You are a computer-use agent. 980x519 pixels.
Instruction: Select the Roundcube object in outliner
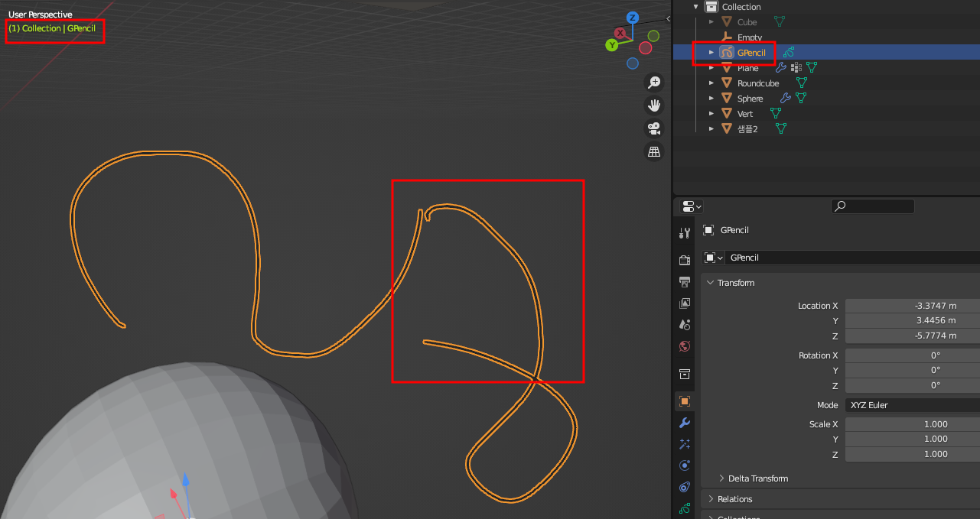tap(758, 83)
